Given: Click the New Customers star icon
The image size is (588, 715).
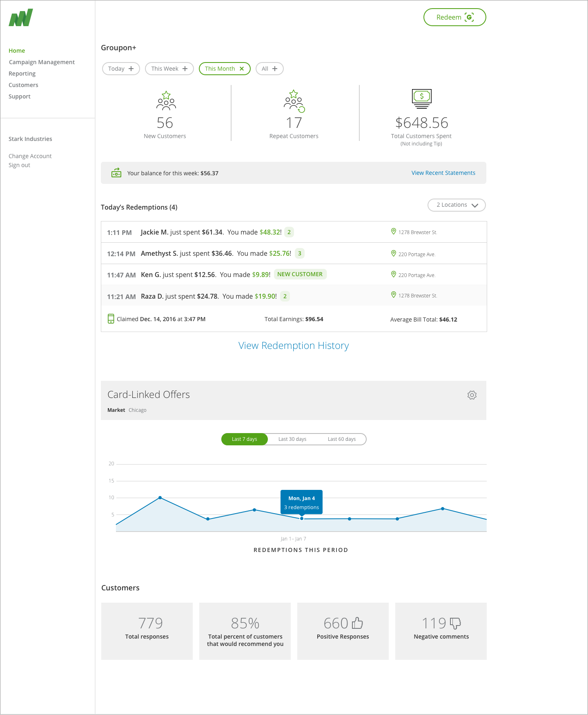Looking at the screenshot, I should [166, 101].
